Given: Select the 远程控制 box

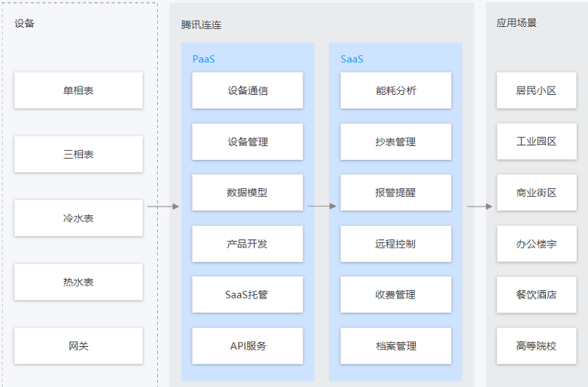Looking at the screenshot, I should pos(396,244).
